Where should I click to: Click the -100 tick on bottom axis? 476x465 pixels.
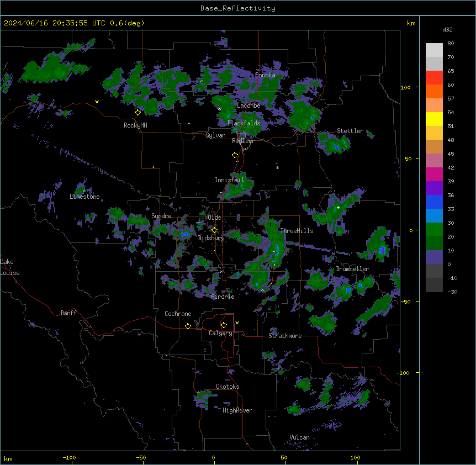(69, 457)
